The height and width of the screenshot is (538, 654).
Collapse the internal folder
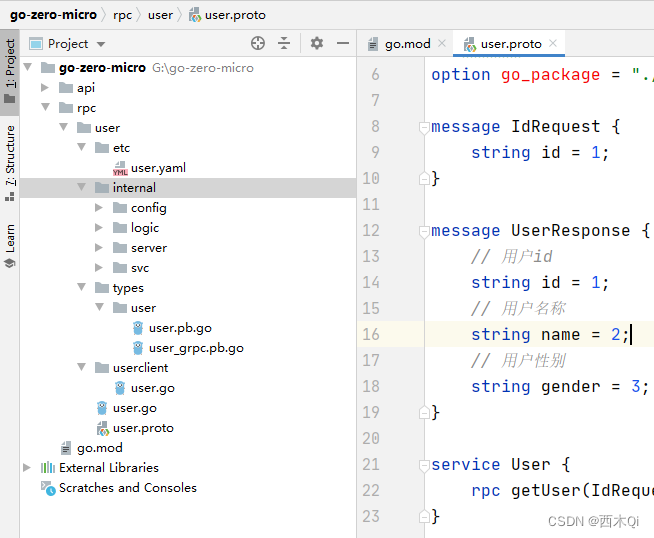point(81,188)
